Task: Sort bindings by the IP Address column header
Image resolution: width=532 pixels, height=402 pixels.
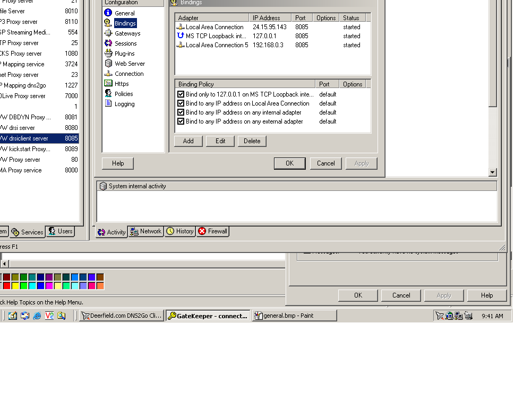Action: pos(270,18)
